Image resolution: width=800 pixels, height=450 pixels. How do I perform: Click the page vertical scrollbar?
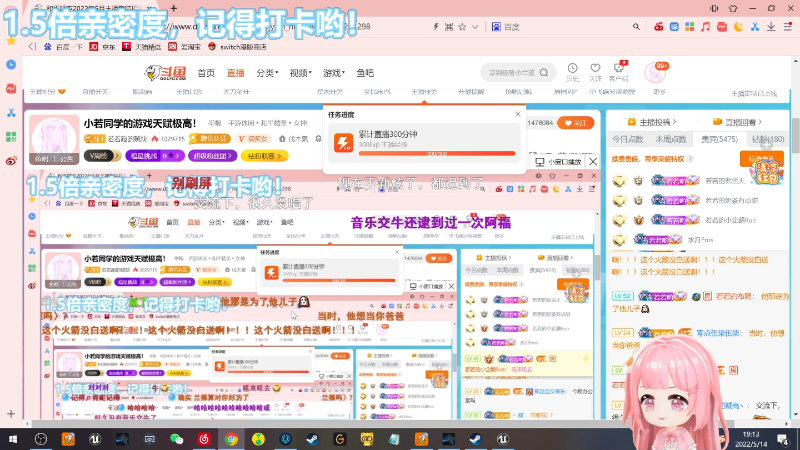point(795,136)
